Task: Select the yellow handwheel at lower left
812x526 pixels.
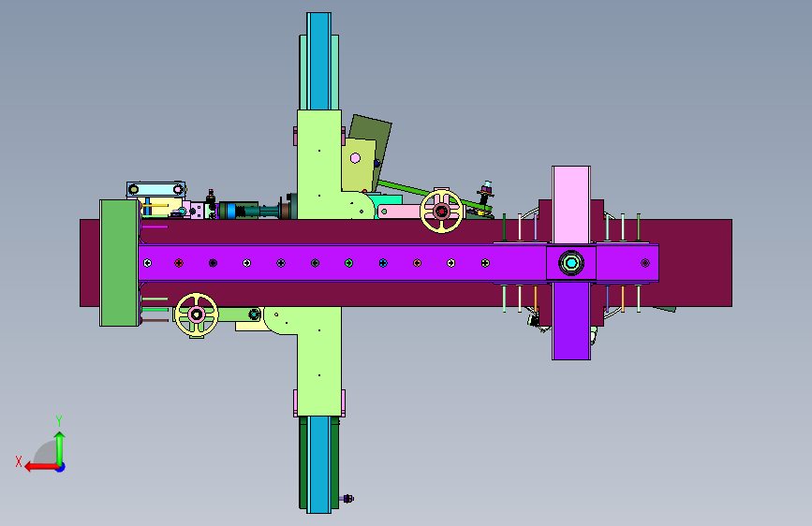Action: 197,314
